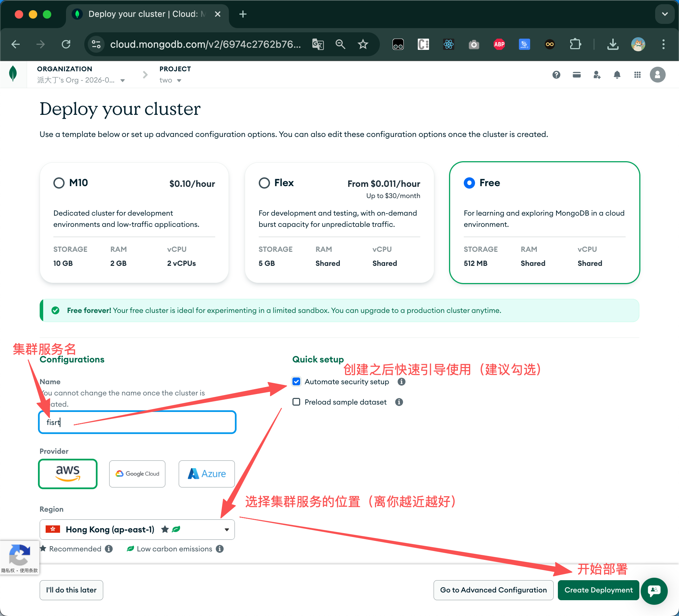
Task: Uncheck Automate security setup checkbox
Action: pyautogui.click(x=296, y=382)
